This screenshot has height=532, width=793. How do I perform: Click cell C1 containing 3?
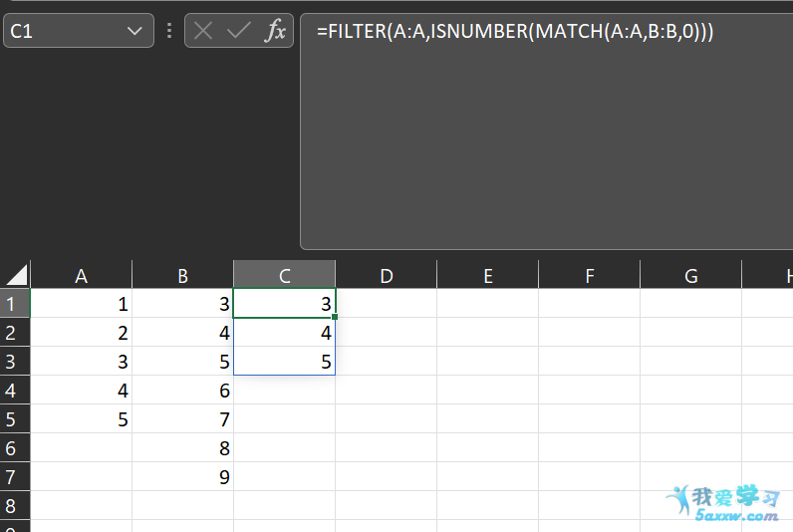284,304
